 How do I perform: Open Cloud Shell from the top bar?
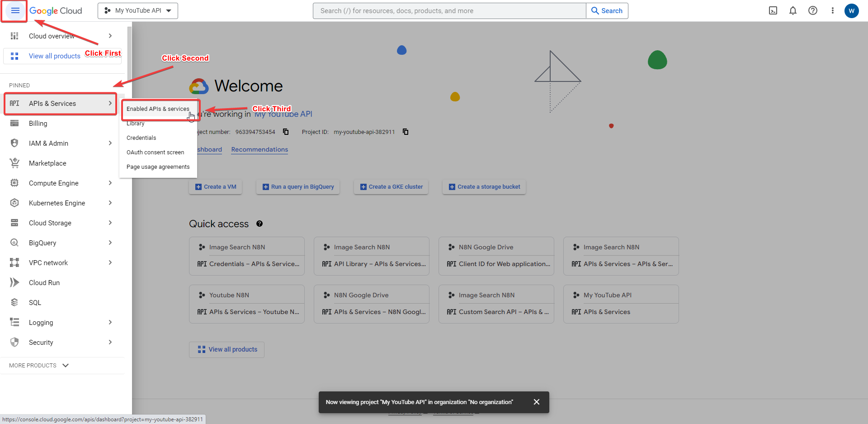point(773,11)
